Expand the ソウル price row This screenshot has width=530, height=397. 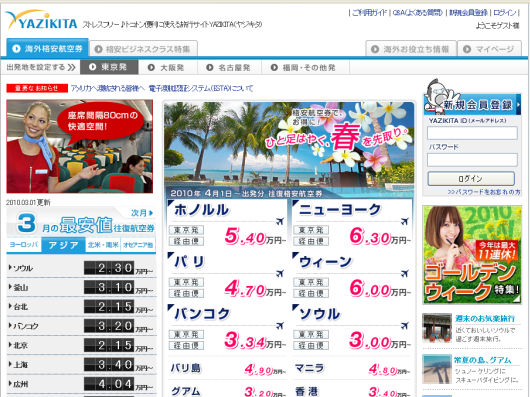81,268
